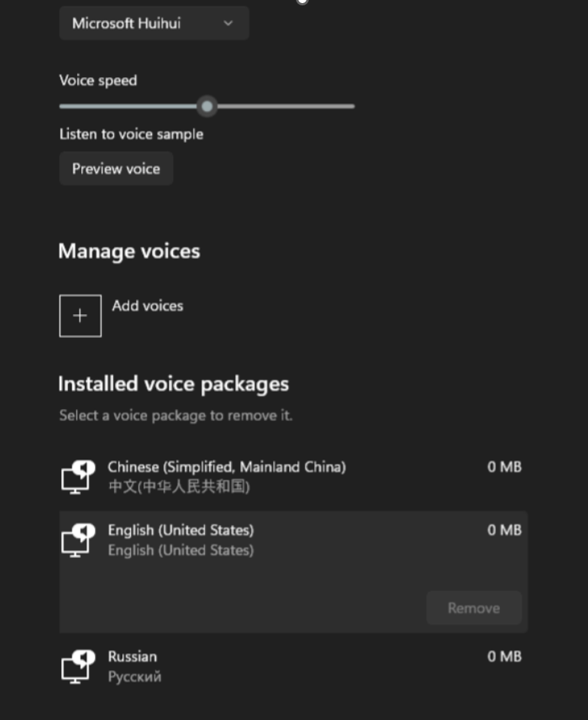588x720 pixels.
Task: Click the 0 MB size of Russian package
Action: coord(504,657)
